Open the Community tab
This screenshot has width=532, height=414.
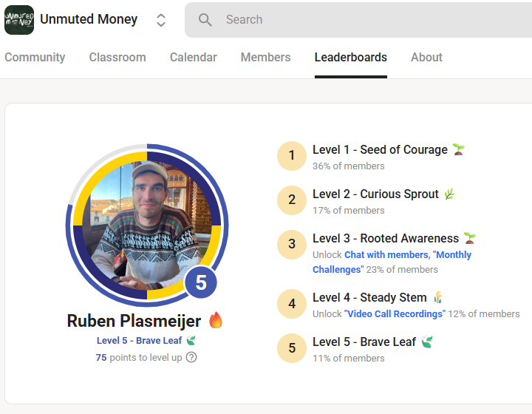pos(35,58)
